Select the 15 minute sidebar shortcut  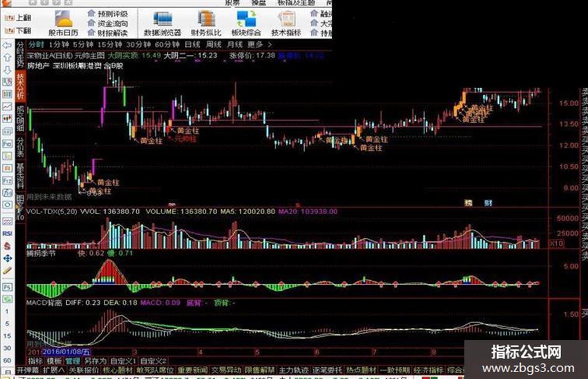[7, 336]
